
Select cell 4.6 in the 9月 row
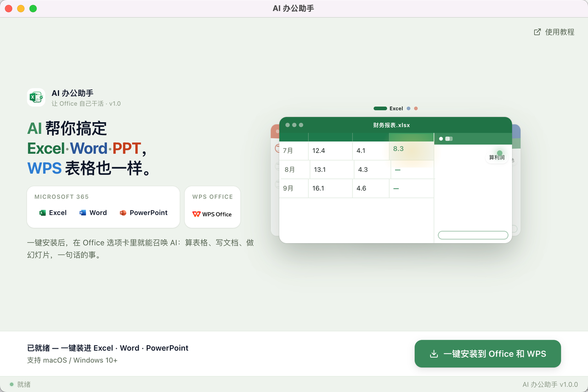371,188
